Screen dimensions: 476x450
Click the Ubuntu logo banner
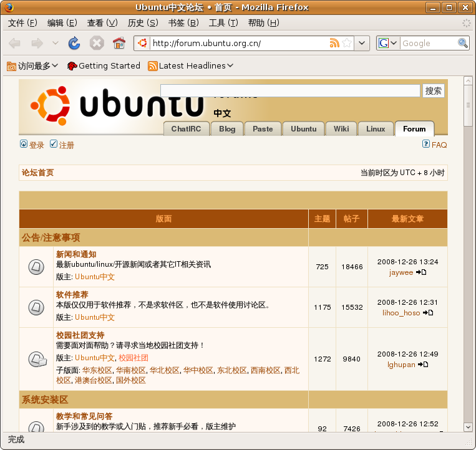[117, 106]
